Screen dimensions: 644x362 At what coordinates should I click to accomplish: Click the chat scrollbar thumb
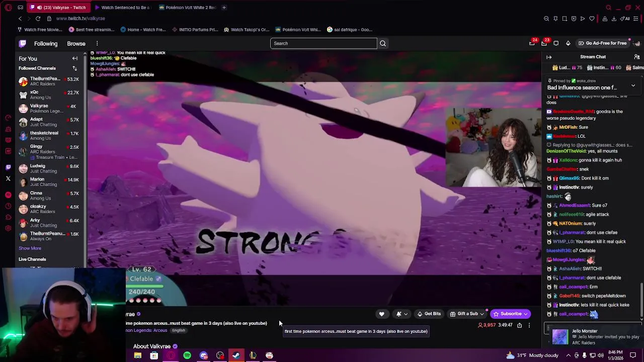pos(641,300)
